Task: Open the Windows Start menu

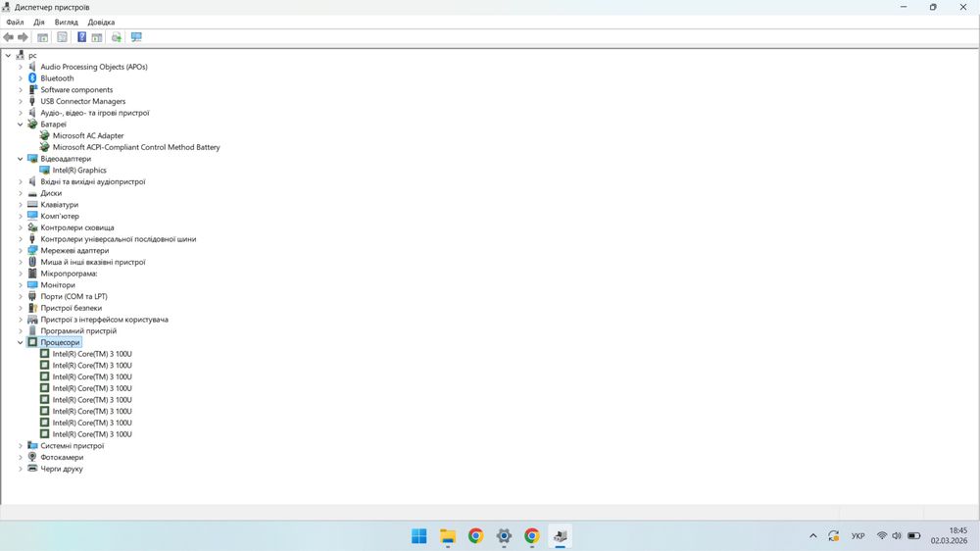Action: pos(418,536)
